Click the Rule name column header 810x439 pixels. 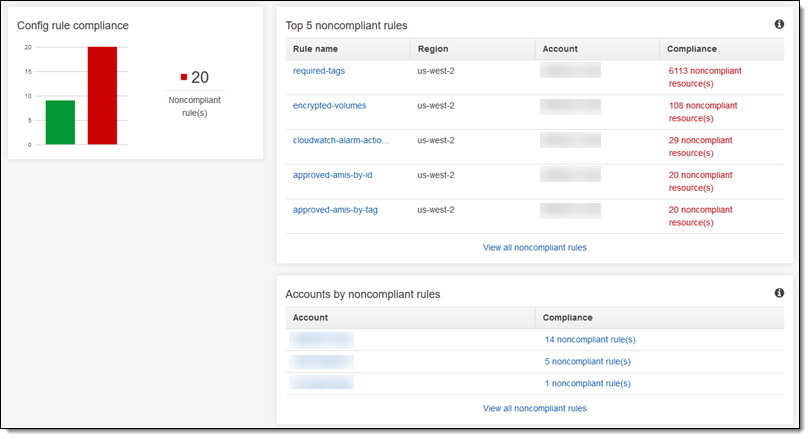[315, 49]
